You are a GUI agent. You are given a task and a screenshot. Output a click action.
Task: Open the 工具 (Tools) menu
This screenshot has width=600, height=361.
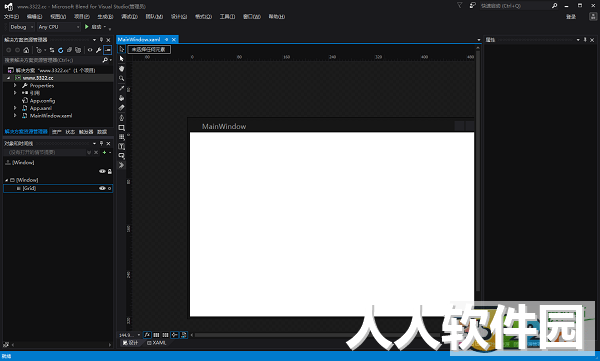click(227, 17)
